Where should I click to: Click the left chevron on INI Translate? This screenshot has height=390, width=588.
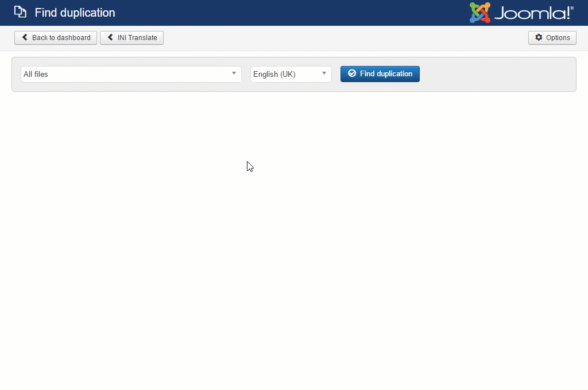point(110,37)
